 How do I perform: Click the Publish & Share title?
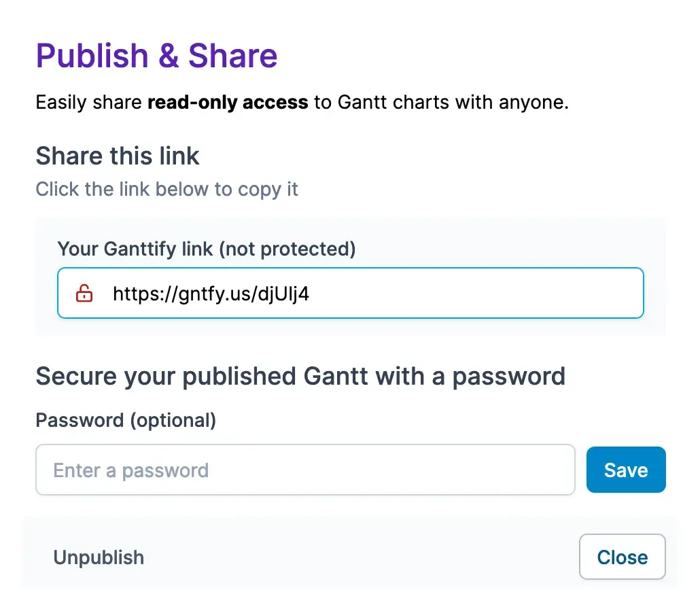click(156, 56)
